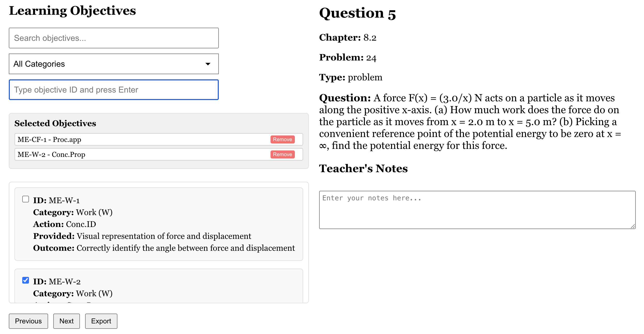Uncheck the ME-W-2 objective checkbox
This screenshot has height=334, width=644.
pos(26,280)
